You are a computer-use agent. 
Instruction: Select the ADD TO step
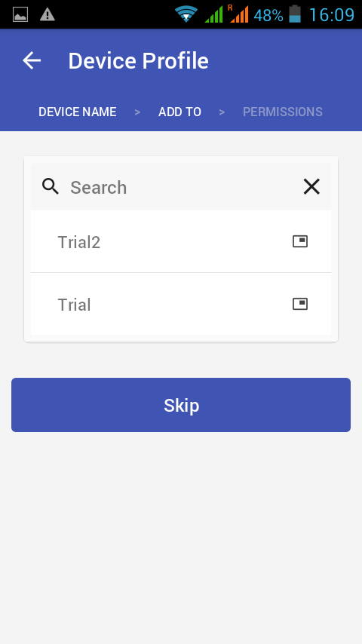click(x=180, y=112)
